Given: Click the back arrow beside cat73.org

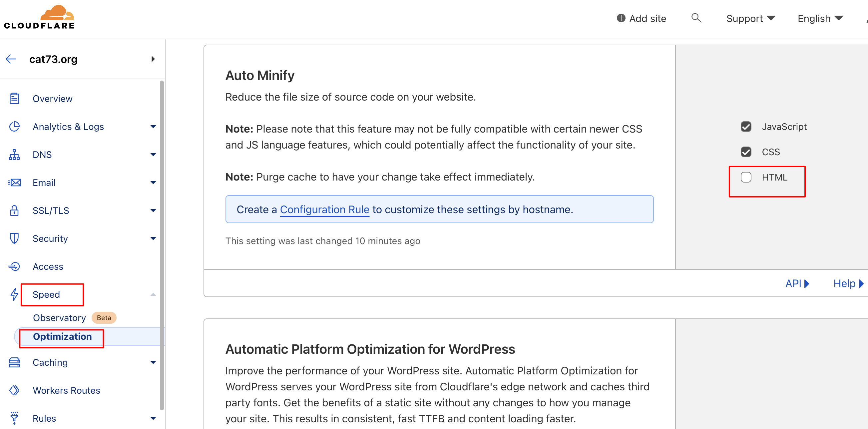Looking at the screenshot, I should [11, 59].
